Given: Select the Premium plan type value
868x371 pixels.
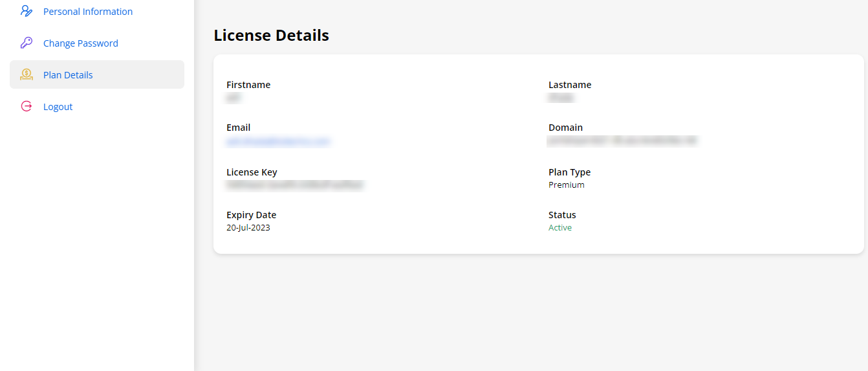Looking at the screenshot, I should tap(567, 185).
